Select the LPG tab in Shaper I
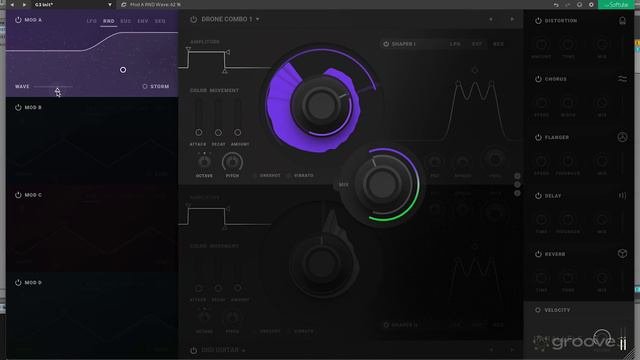This screenshot has height=360, width=640. [455, 44]
